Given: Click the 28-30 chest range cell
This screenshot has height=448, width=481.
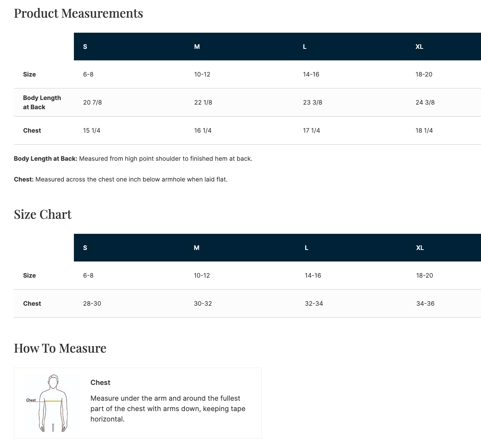Looking at the screenshot, I should pos(92,303).
